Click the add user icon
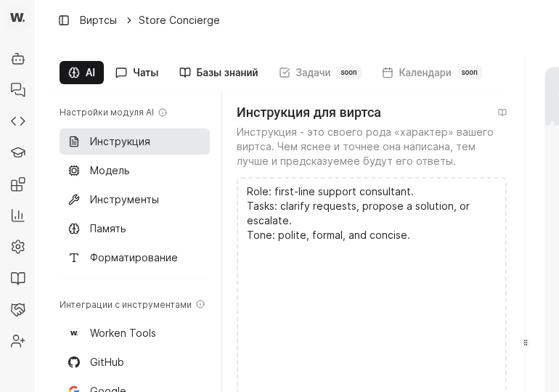559x392 pixels. pyautogui.click(x=18, y=340)
